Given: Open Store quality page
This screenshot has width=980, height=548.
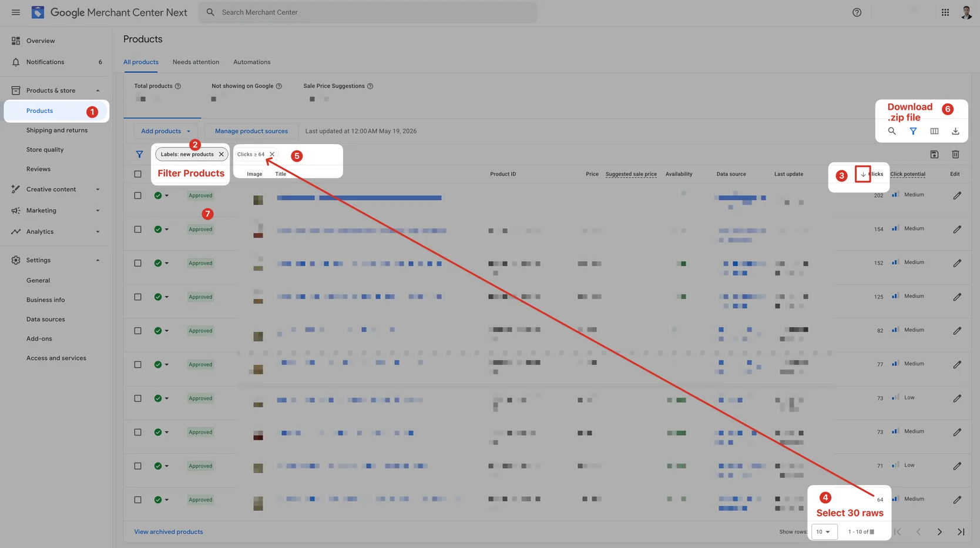Looking at the screenshot, I should 45,149.
